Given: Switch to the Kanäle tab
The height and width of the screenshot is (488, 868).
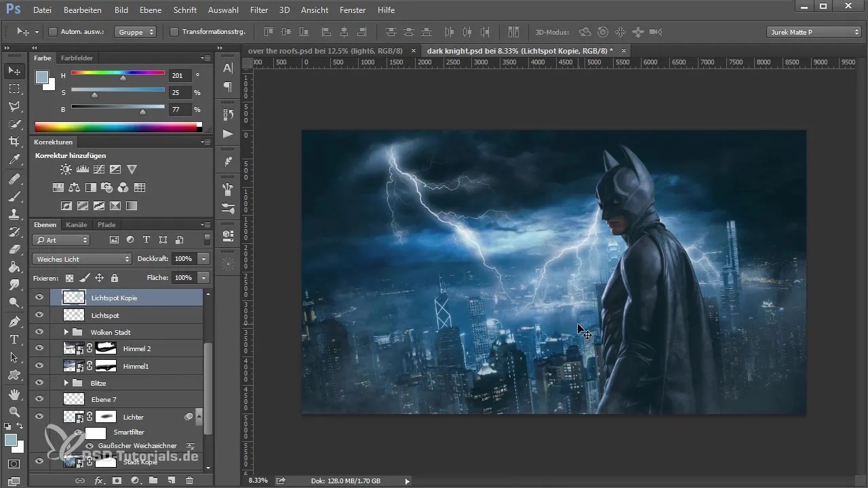Looking at the screenshot, I should tap(77, 224).
